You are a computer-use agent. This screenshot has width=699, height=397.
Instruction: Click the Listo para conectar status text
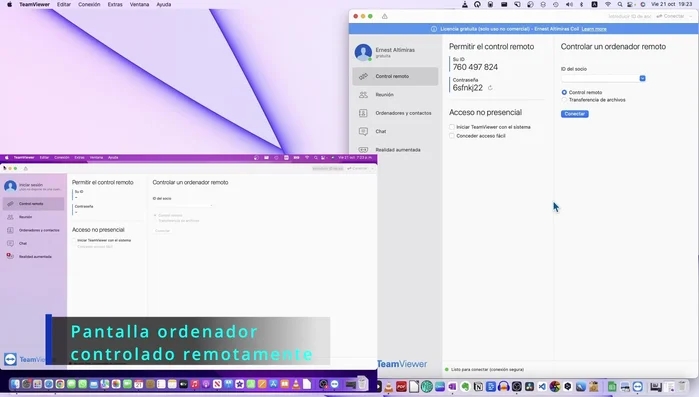(487, 369)
